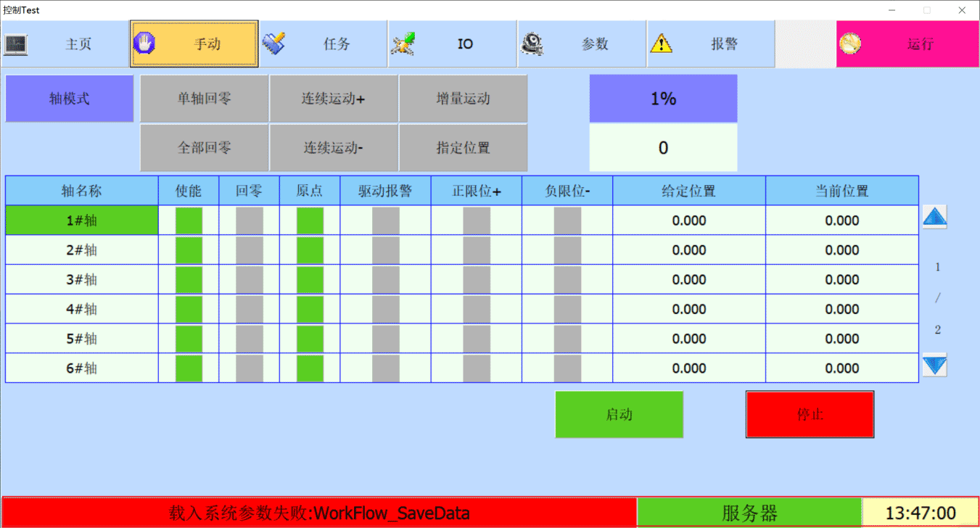The image size is (980, 528).
Task: Click the 任务 tab icon
Action: [x=273, y=44]
